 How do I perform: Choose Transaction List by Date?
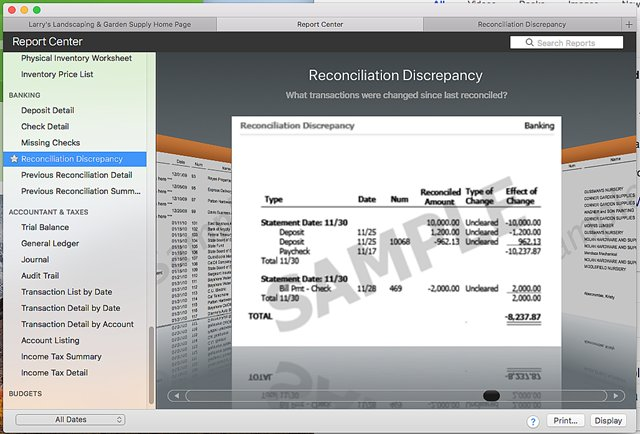(67, 292)
